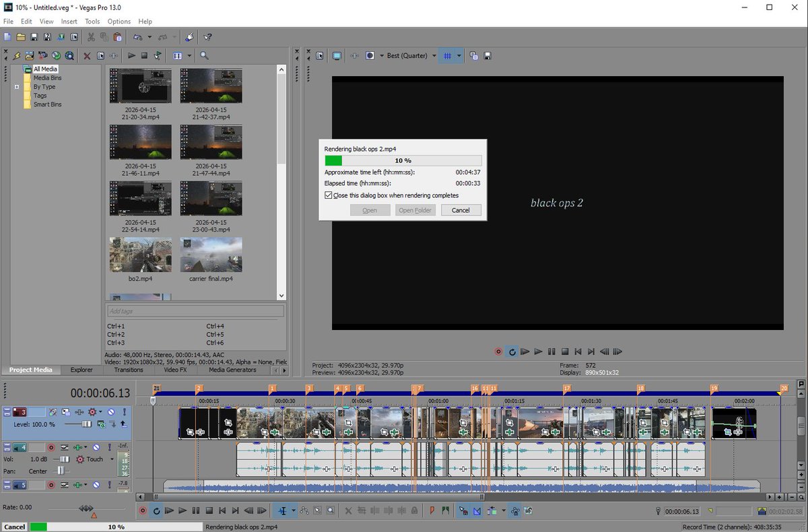The height and width of the screenshot is (532, 808).
Task: Open the Normal edit tool dropdown arrow
Action: click(x=293, y=511)
